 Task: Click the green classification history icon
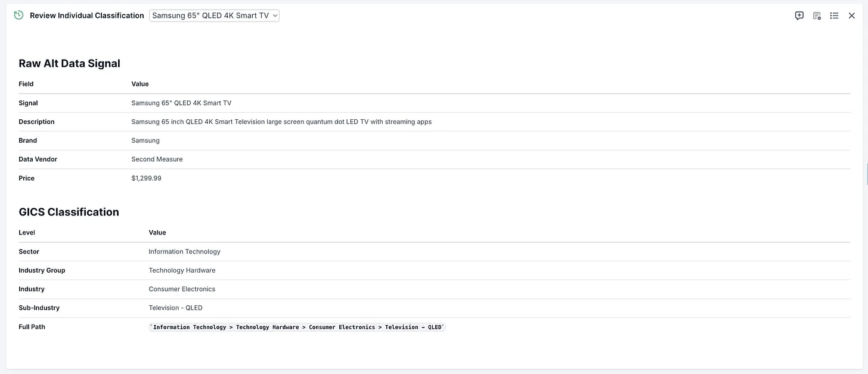[18, 15]
